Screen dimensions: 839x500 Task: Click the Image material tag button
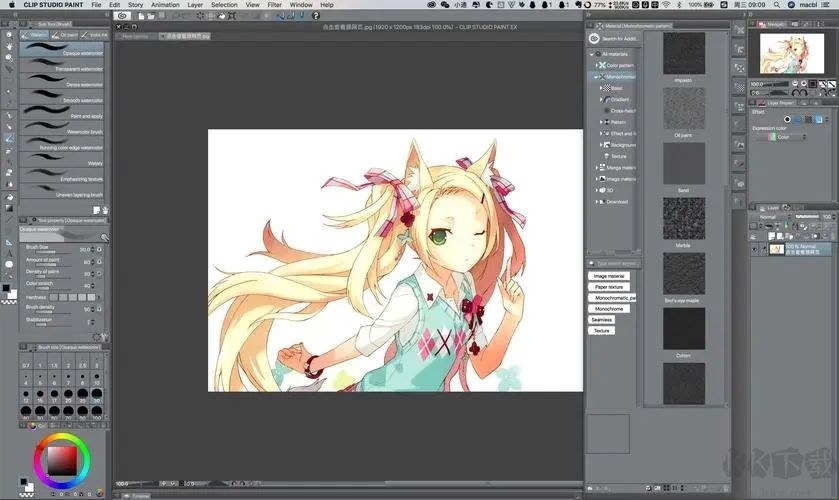tap(608, 276)
